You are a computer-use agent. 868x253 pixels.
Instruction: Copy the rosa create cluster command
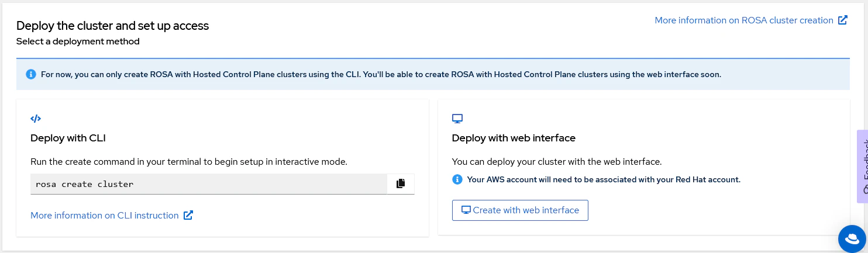point(401,183)
